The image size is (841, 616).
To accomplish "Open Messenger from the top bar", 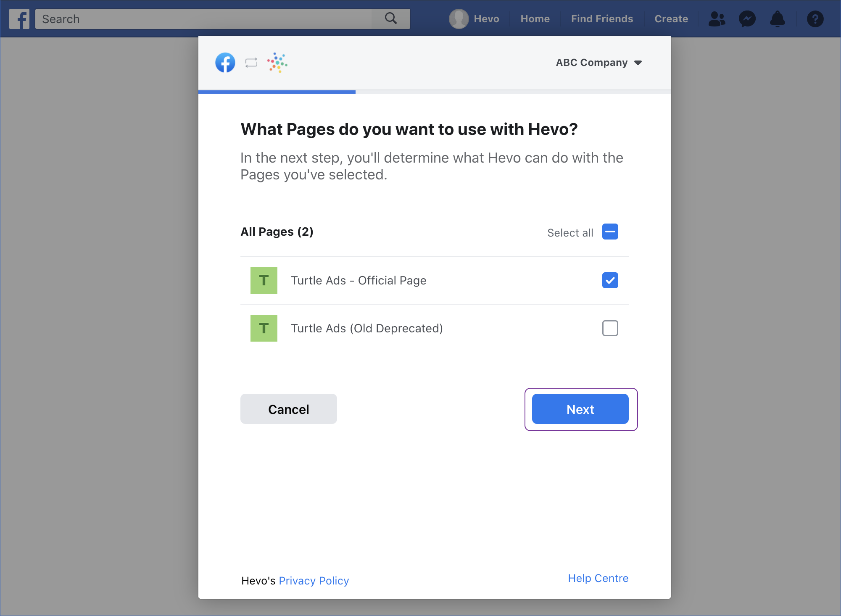I will point(747,18).
